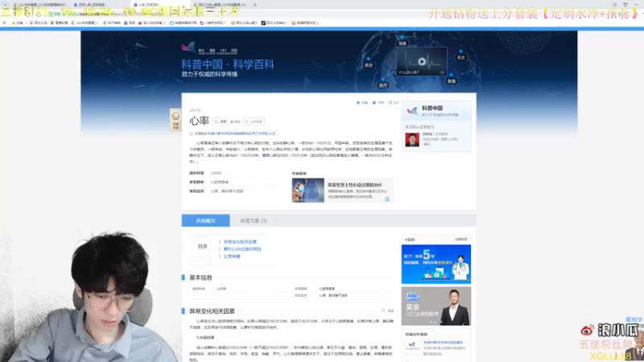
Task: Select the 基本信息 section heading
Action: tap(200, 278)
